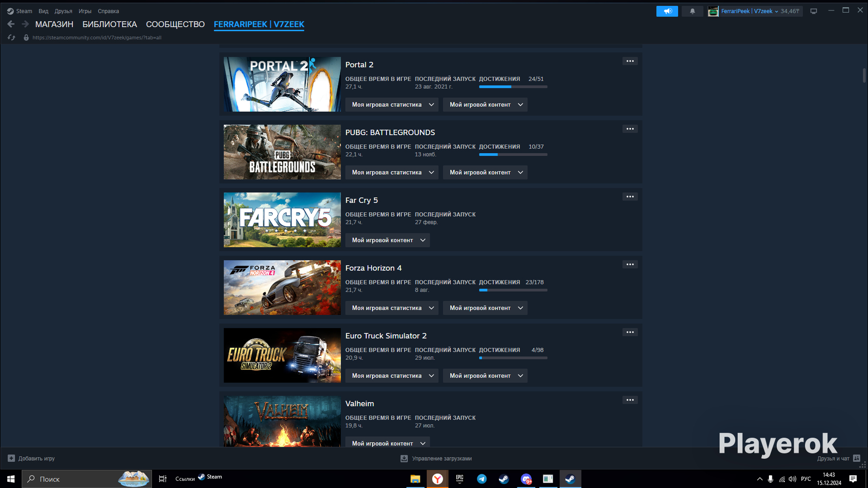
Task: Reload the page with the refresh icon
Action: point(11,38)
